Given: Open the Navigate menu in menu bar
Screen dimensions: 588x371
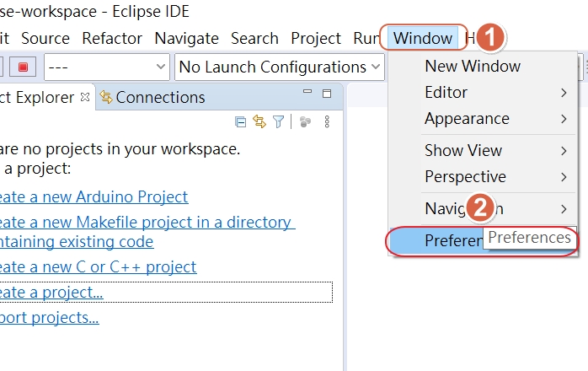Looking at the screenshot, I should point(186,38).
